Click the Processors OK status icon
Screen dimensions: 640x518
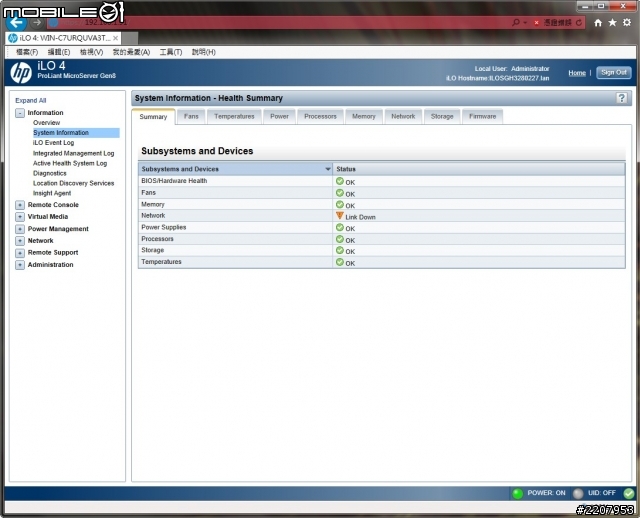(x=340, y=239)
